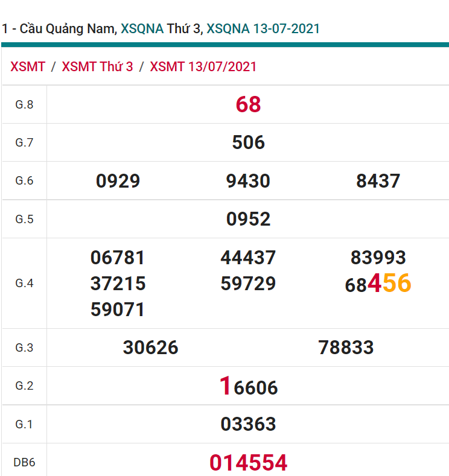Select special prize 014554
The image size is (449, 476).
248,463
